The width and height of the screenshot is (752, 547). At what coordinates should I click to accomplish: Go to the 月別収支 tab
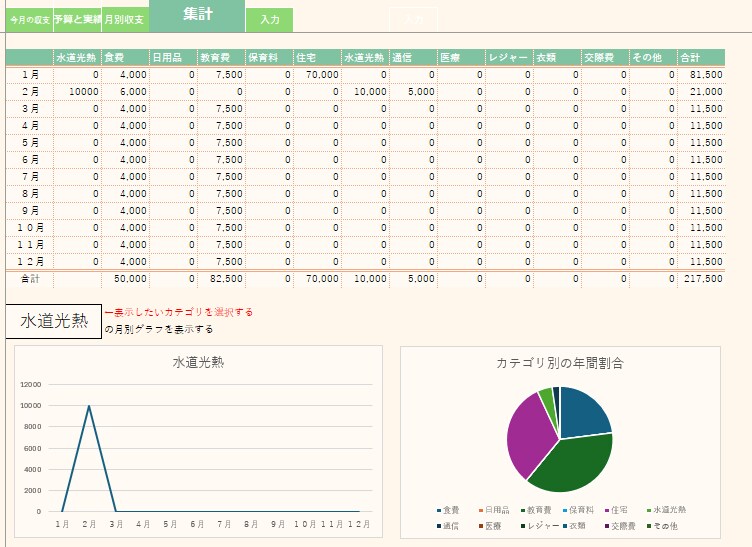125,20
